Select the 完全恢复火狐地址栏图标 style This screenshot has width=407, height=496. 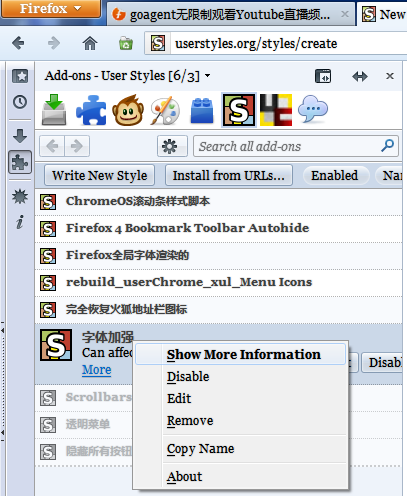(x=218, y=310)
